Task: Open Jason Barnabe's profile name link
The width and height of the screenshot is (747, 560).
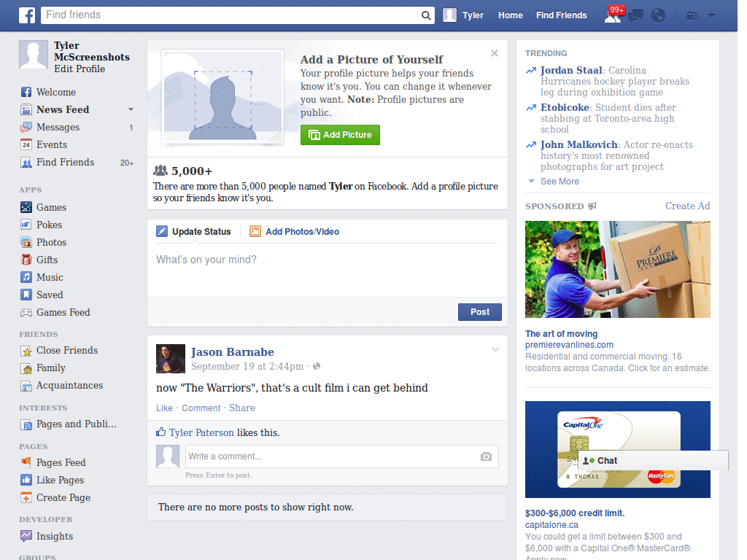Action: coord(233,352)
